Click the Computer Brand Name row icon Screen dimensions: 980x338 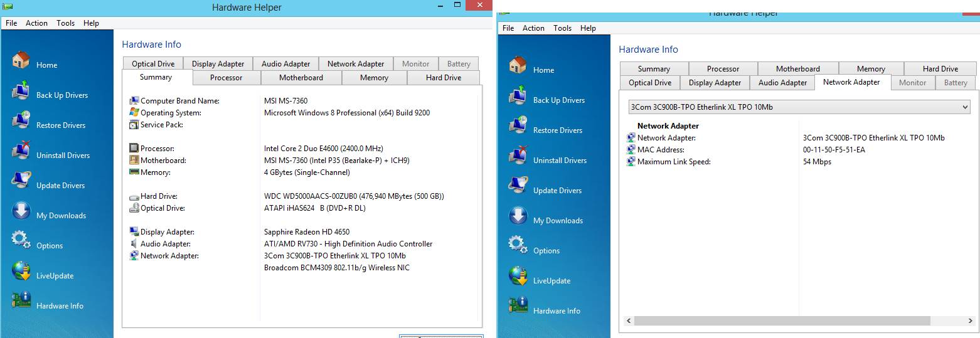click(x=134, y=100)
